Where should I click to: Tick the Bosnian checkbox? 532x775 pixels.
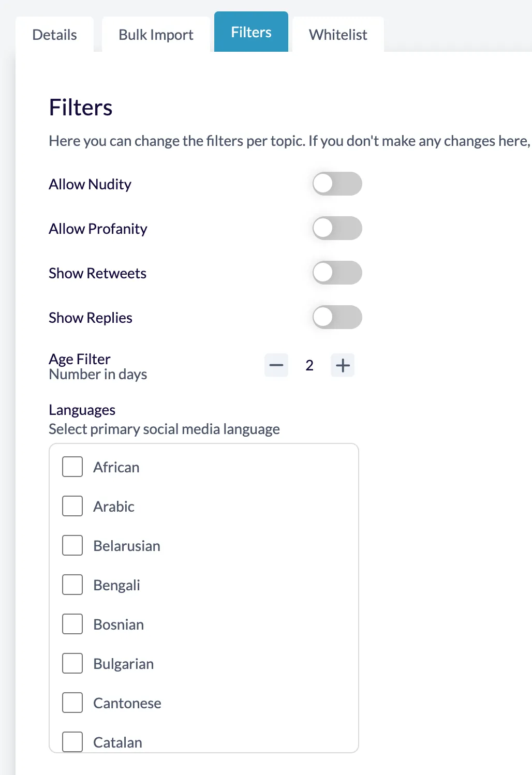pyautogui.click(x=72, y=624)
